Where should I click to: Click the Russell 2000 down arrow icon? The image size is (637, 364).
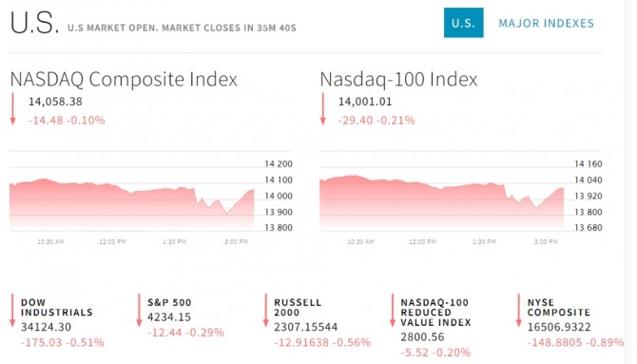click(265, 311)
